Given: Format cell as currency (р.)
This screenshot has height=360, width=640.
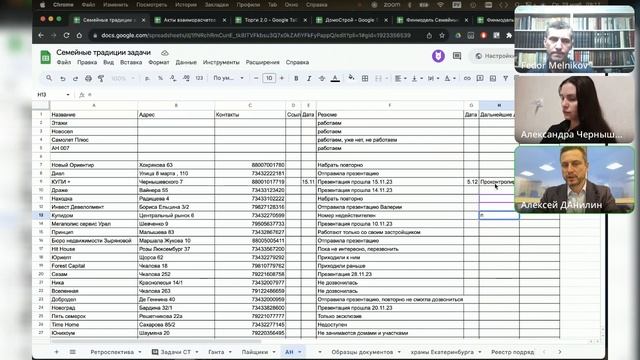Looking at the screenshot, I should pos(147,78).
